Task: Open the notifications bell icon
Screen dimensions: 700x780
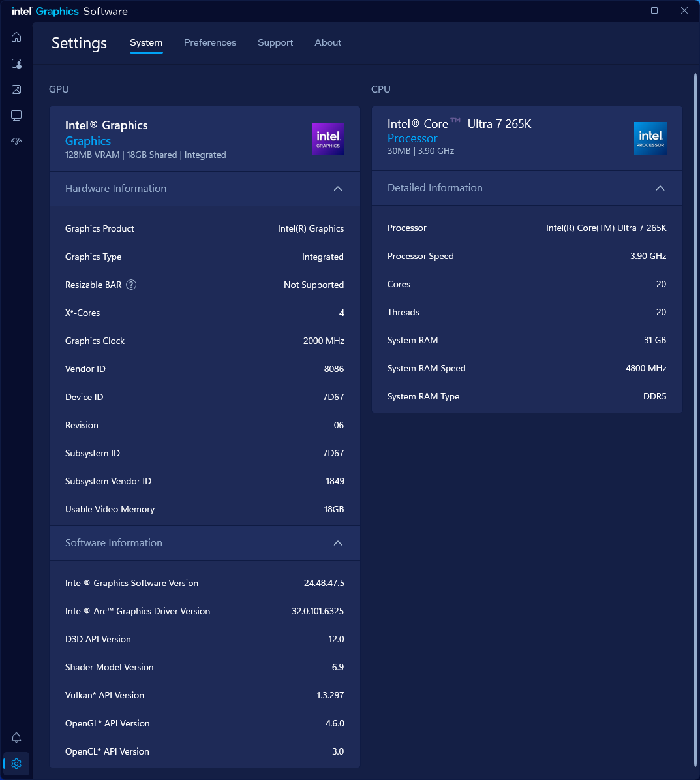Action: pyautogui.click(x=16, y=738)
